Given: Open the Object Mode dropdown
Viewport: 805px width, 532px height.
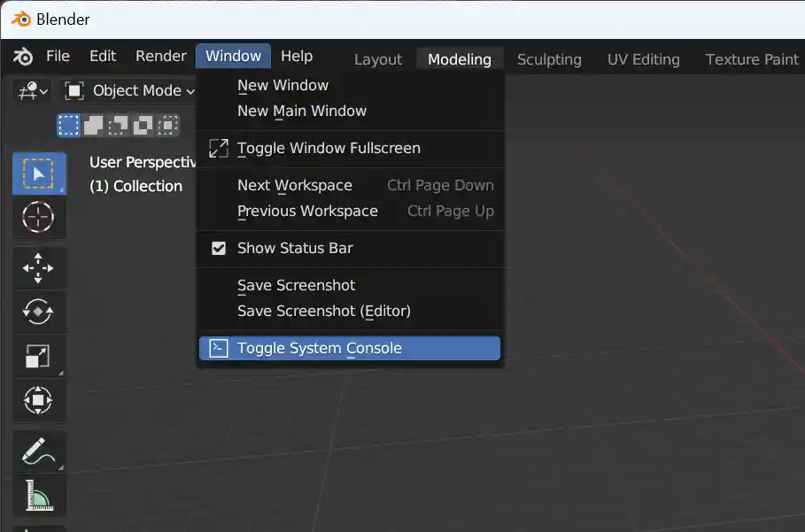Looking at the screenshot, I should coord(130,91).
